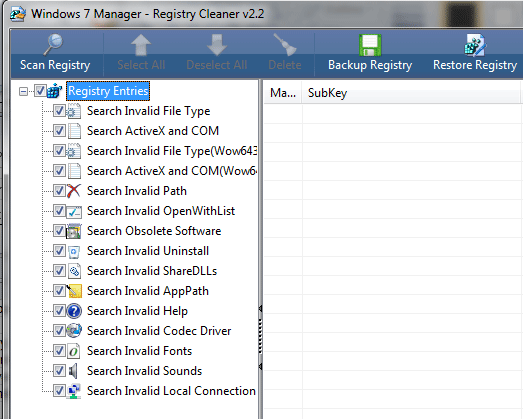Click the Scan Registry magnifier icon
Image resolution: width=523 pixels, height=419 pixels.
pos(53,44)
